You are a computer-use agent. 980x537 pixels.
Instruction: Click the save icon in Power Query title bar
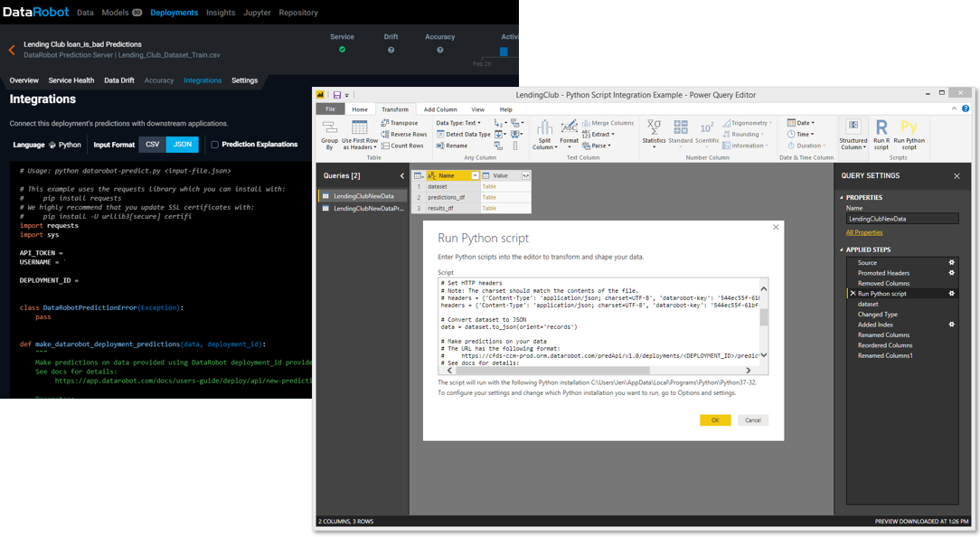coord(337,95)
